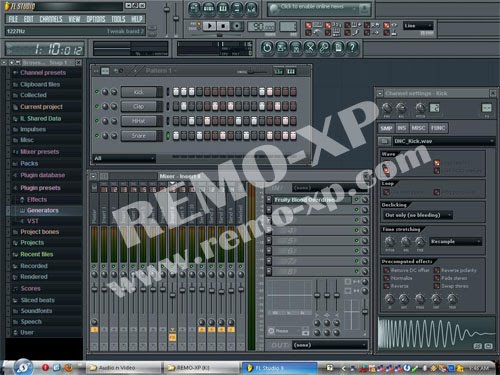
Task: Enable Reverse polarity checkbox
Action: pyautogui.click(x=437, y=270)
